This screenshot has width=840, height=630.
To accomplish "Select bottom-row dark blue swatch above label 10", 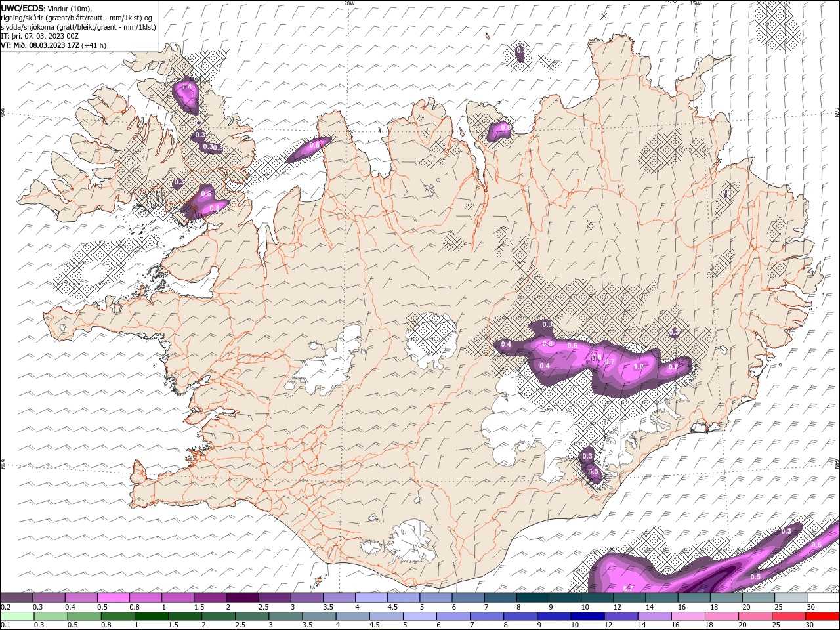I will (x=588, y=616).
